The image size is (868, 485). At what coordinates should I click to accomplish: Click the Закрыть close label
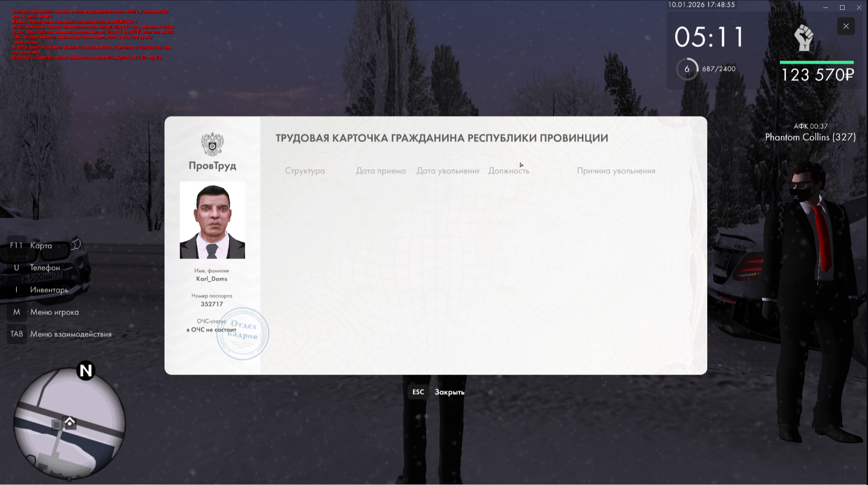[x=449, y=392]
